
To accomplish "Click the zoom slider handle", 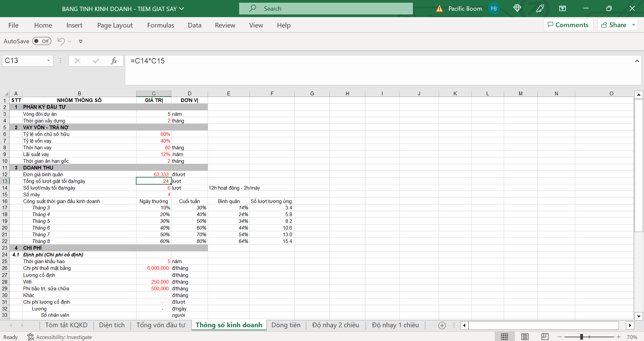I will (582, 337).
